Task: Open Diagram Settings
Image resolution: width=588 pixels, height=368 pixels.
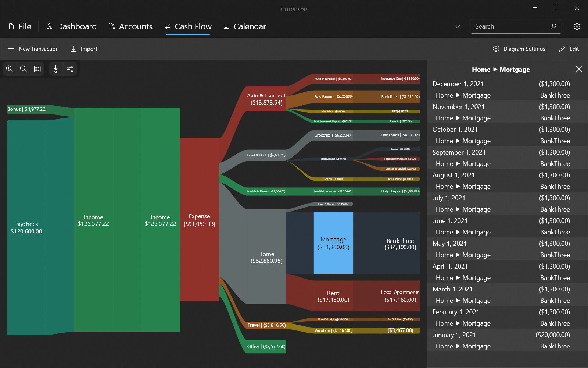Action: [x=519, y=49]
